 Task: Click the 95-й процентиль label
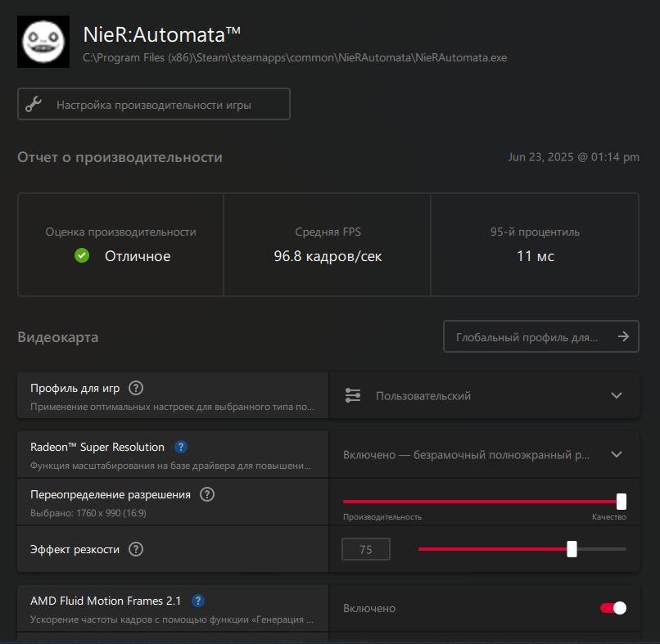click(535, 232)
